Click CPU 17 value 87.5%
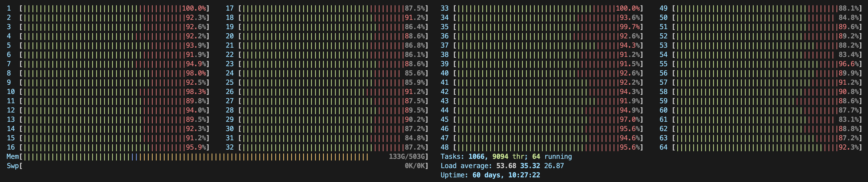The image size is (868, 182). pos(415,8)
